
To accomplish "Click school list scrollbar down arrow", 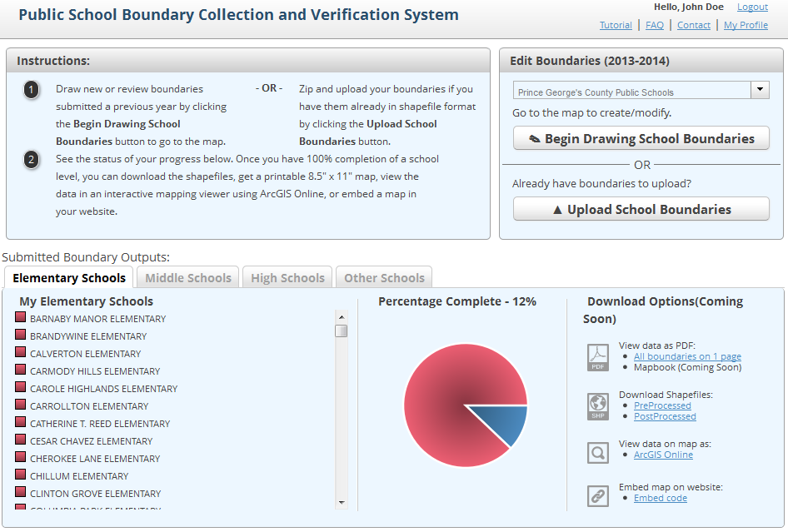I will pyautogui.click(x=342, y=502).
